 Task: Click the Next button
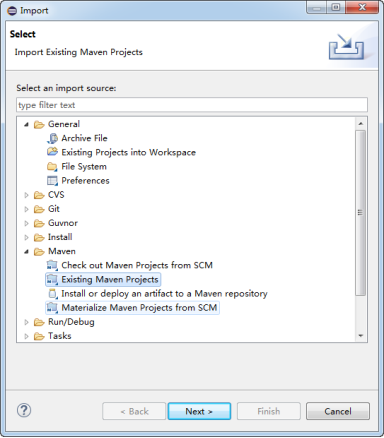[x=199, y=411]
